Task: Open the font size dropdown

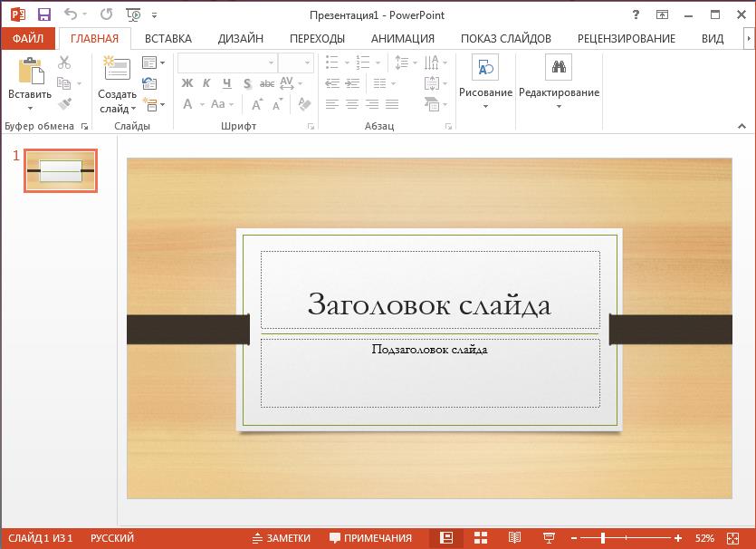Action: 306,62
